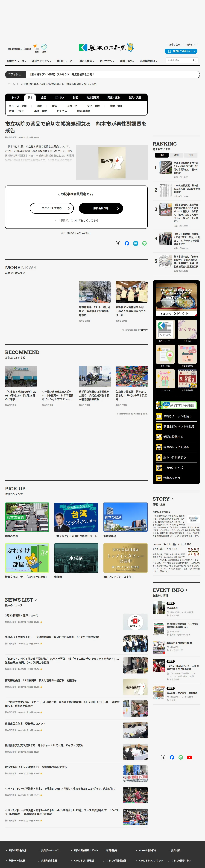Screen dimensions: 205x868
Task: Share the article via LINE
Action: coord(144,243)
